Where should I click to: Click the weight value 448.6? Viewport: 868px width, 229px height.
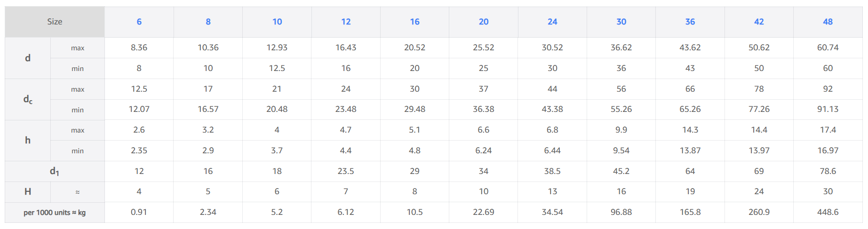[828, 212]
